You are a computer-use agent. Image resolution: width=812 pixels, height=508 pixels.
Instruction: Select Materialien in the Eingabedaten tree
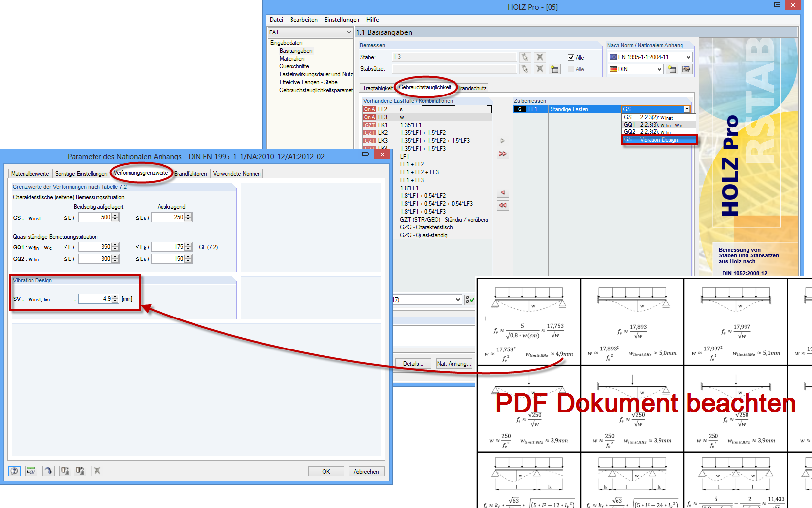point(292,59)
